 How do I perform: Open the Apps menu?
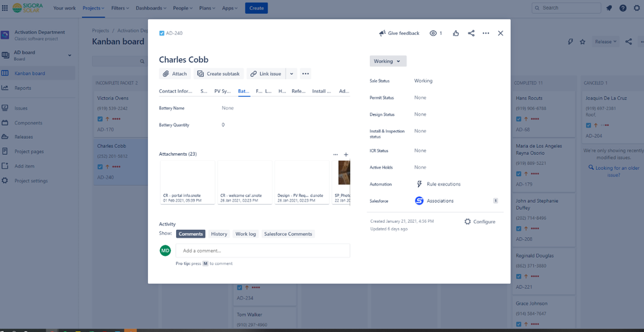click(x=230, y=8)
